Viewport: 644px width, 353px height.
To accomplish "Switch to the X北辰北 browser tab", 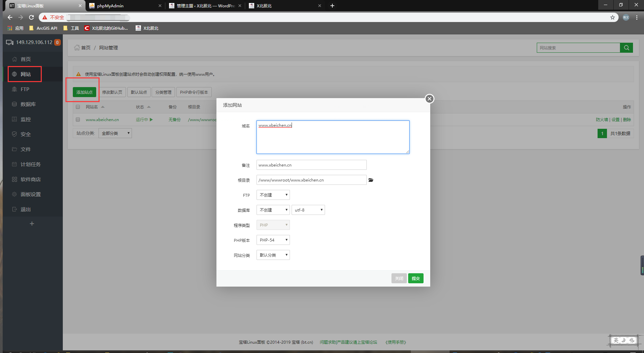I will (285, 6).
